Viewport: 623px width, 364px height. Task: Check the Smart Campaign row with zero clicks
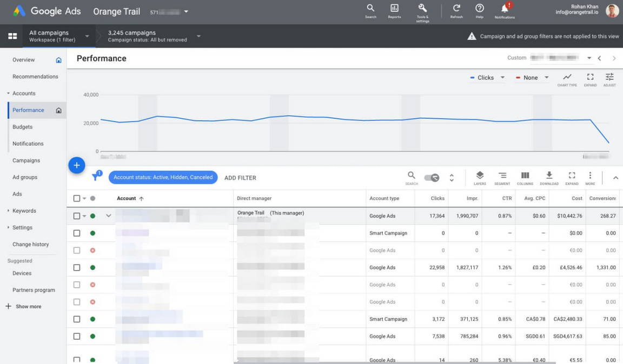[77, 233]
